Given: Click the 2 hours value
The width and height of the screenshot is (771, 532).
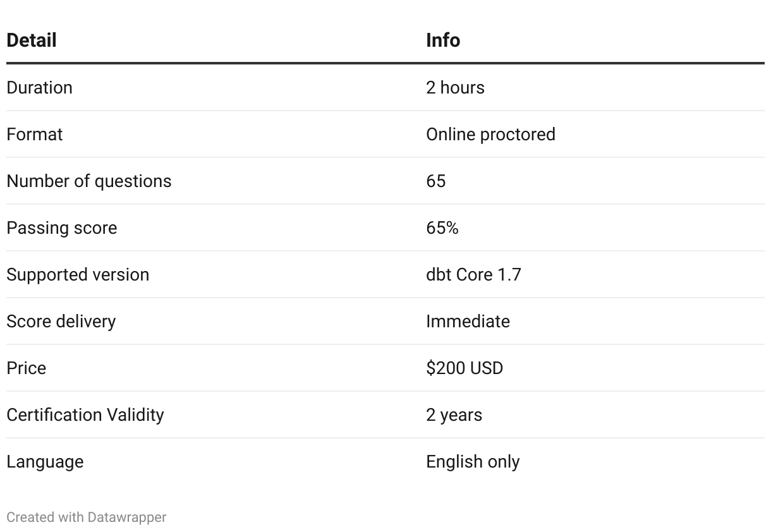Looking at the screenshot, I should 455,87.
